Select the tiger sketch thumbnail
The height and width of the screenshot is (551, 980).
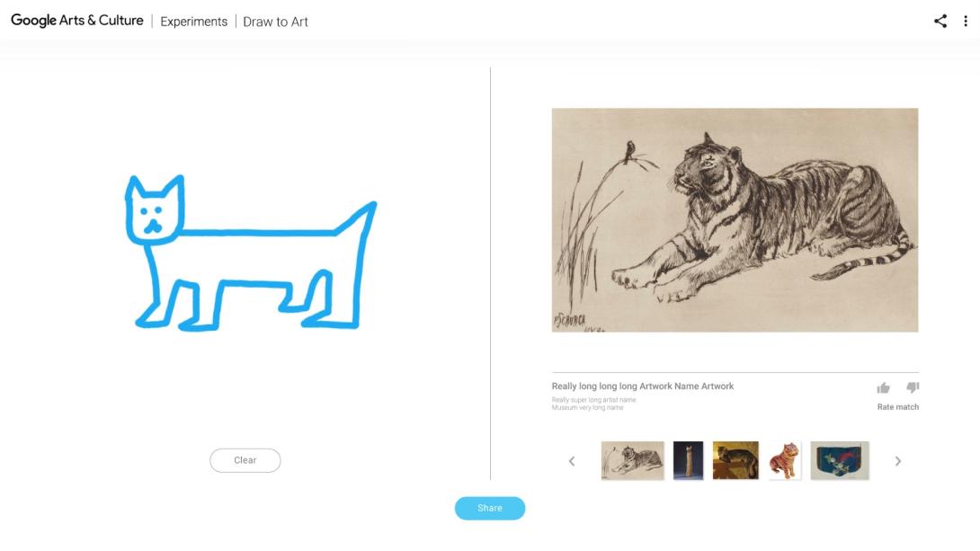click(632, 460)
